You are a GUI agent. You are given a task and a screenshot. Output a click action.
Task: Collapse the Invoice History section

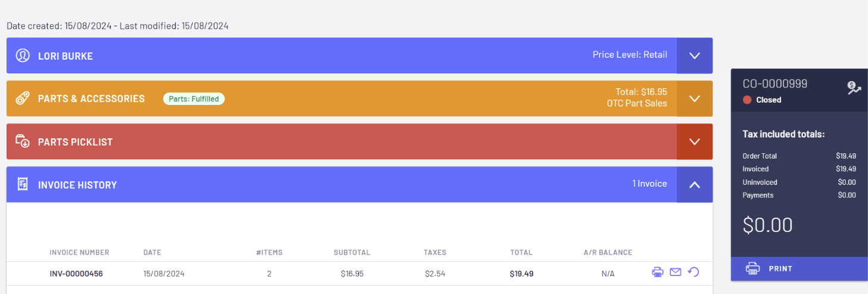click(x=694, y=184)
